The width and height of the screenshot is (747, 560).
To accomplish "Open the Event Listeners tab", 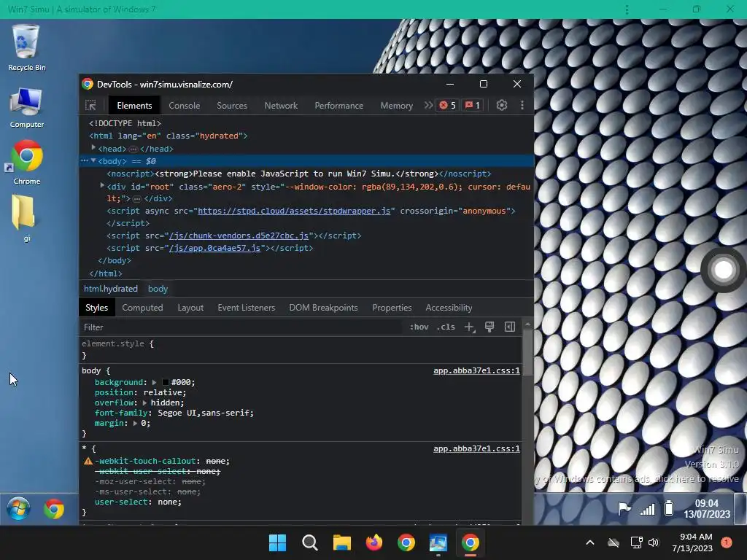I will (247, 308).
